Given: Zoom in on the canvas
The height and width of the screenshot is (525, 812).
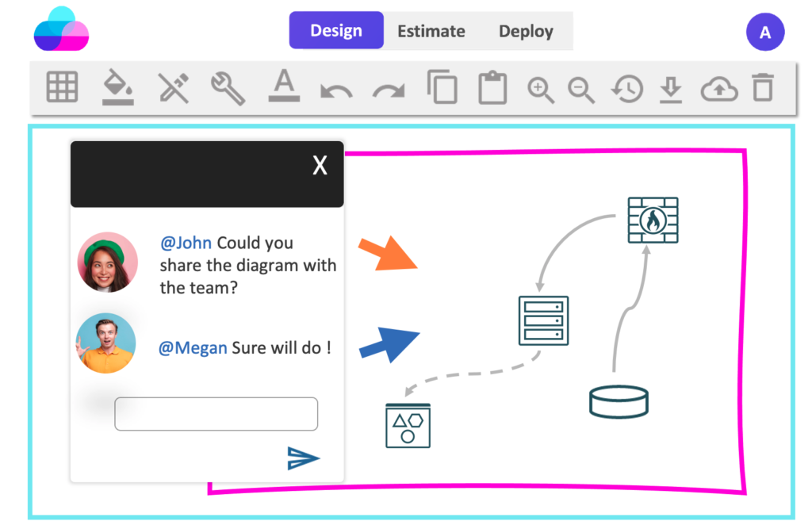Looking at the screenshot, I should click(x=541, y=90).
